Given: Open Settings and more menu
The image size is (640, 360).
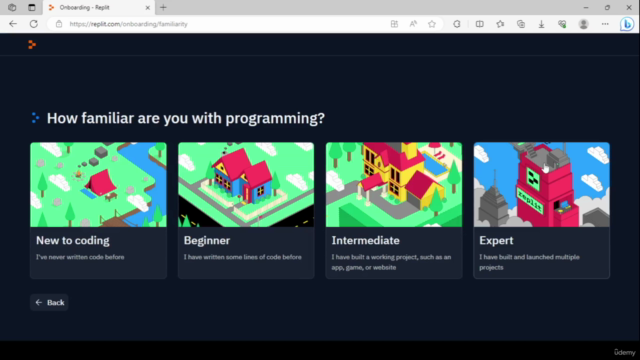Looking at the screenshot, I should click(x=605, y=24).
